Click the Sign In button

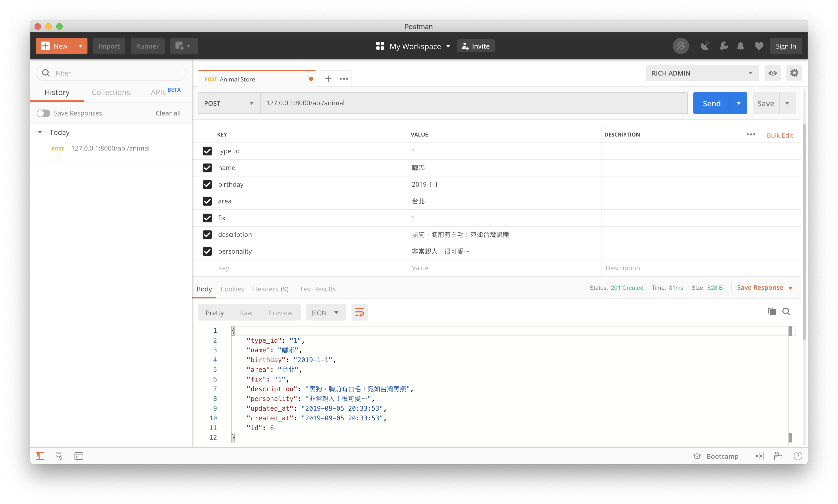[786, 46]
